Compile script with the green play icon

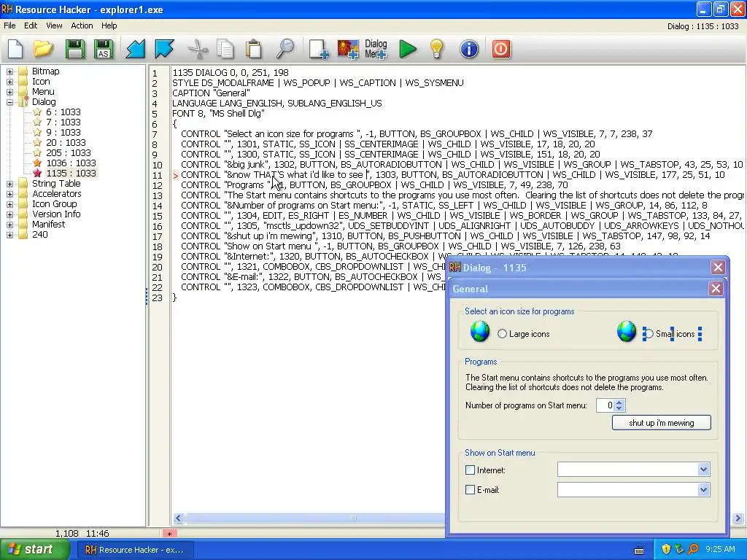click(x=407, y=49)
